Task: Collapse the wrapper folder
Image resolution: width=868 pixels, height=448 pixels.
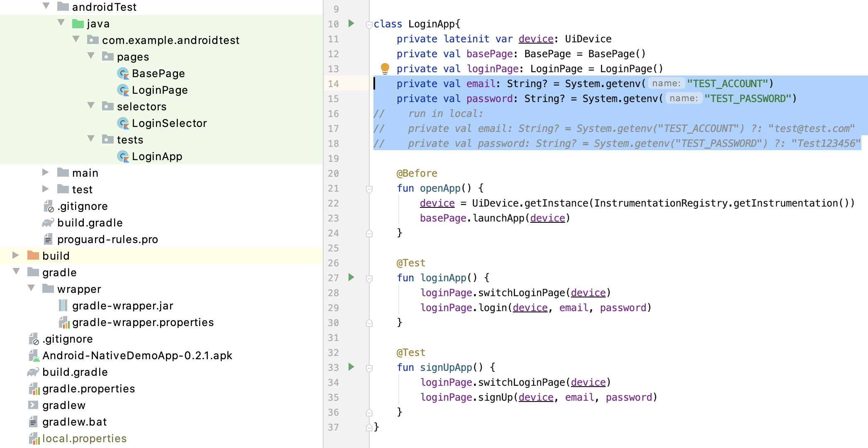Action: point(31,288)
